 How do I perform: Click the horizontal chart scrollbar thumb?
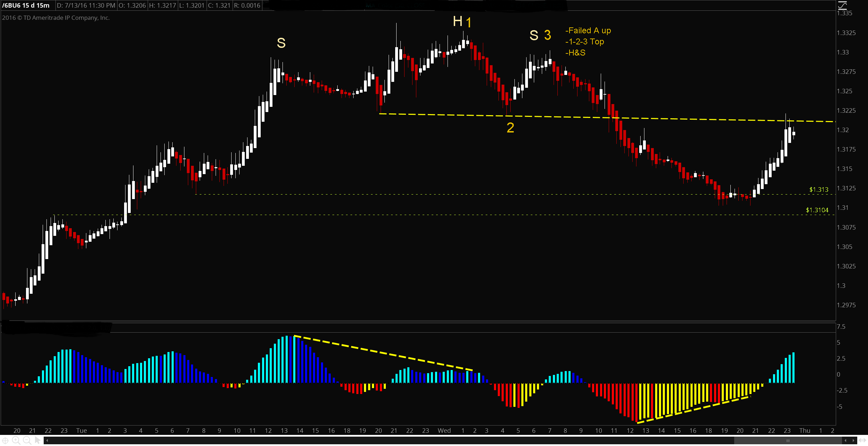[x=788, y=440]
